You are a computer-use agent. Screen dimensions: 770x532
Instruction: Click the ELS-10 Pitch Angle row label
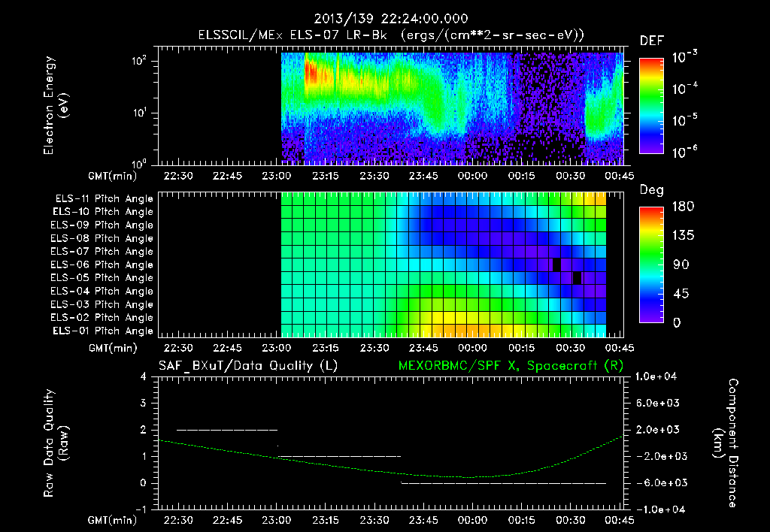click(103, 212)
